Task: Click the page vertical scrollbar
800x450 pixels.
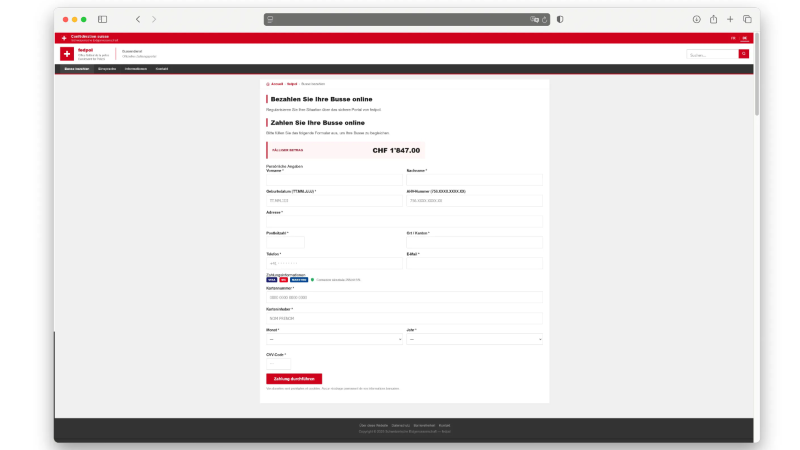Action: tap(757, 74)
